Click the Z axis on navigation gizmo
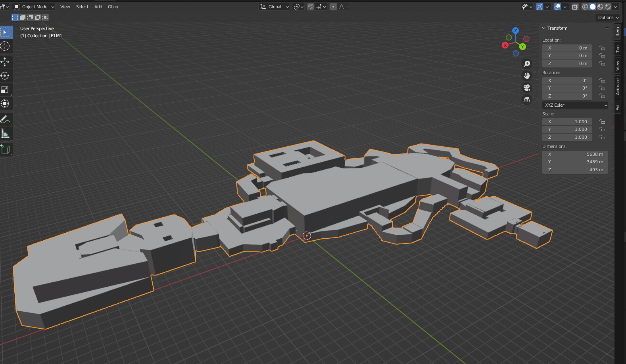626x364 pixels. (x=515, y=31)
